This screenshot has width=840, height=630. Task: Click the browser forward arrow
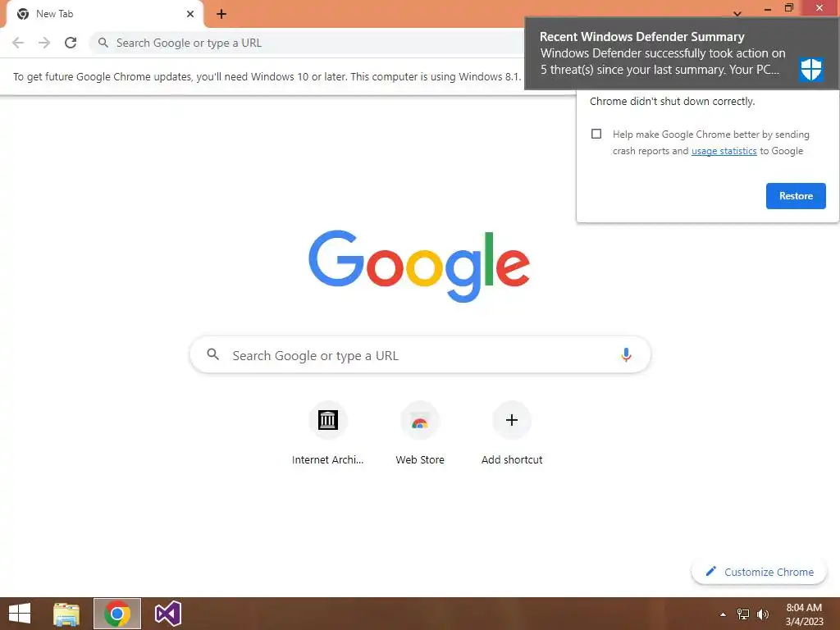(44, 43)
